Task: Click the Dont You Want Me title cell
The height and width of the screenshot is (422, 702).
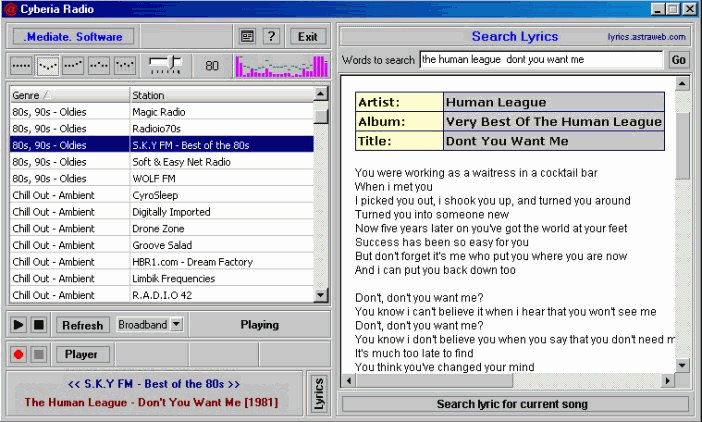Action: pos(554,141)
